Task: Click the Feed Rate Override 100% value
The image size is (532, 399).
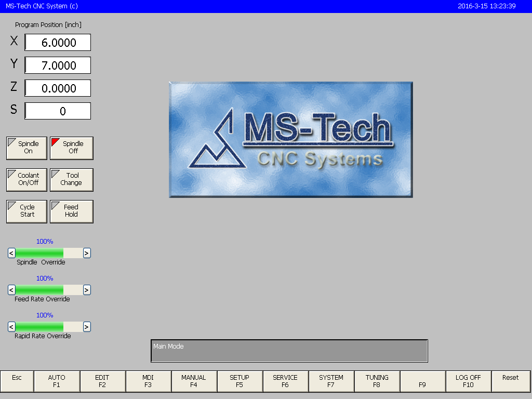Action: tap(45, 278)
